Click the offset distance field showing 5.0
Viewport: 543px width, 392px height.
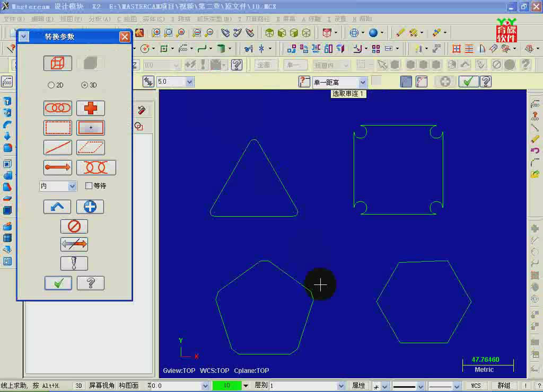[x=171, y=82]
